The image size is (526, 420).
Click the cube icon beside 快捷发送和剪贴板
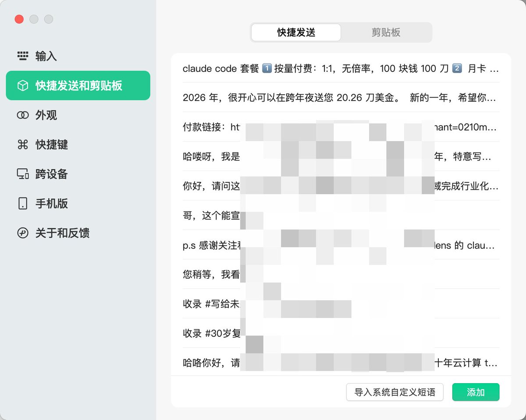click(22, 85)
